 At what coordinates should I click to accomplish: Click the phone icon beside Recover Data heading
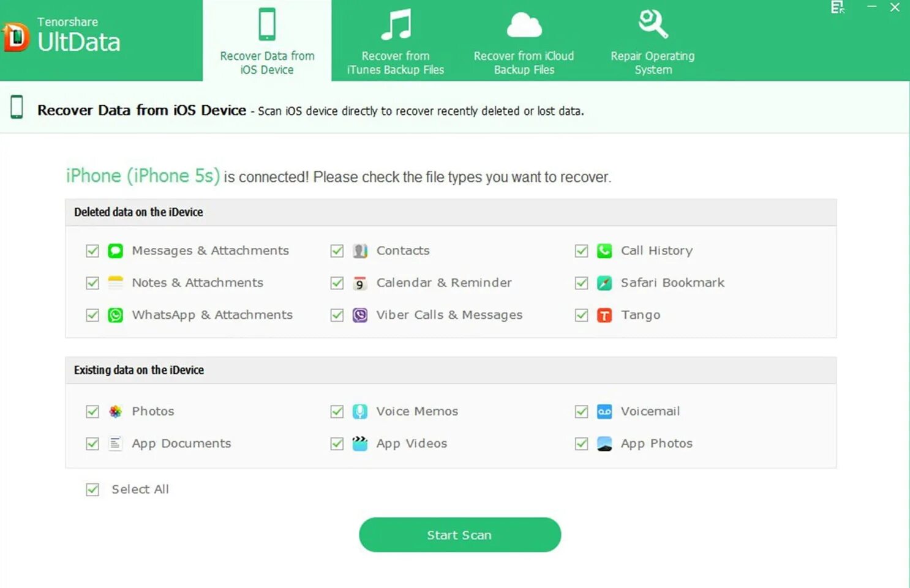click(x=17, y=107)
